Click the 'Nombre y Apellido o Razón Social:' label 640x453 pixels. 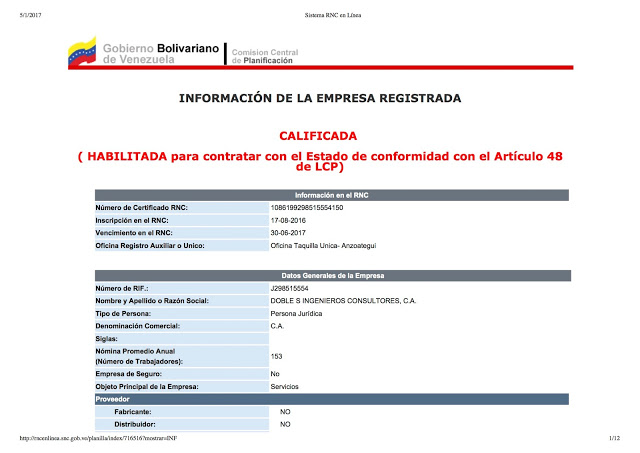point(152,301)
